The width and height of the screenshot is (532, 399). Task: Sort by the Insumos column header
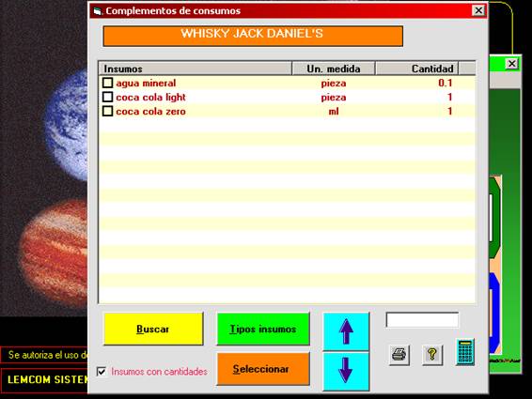(196, 69)
